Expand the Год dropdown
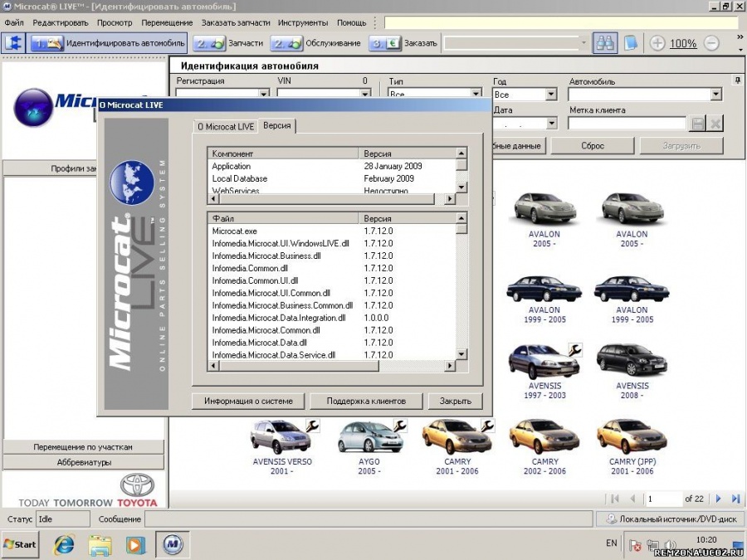Screen dimensions: 747x560 551,95
